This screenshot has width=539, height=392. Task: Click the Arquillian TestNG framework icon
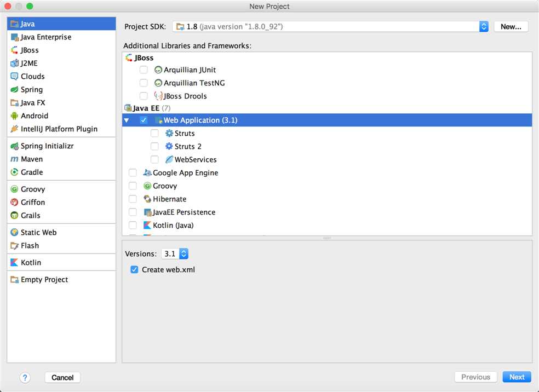point(158,83)
